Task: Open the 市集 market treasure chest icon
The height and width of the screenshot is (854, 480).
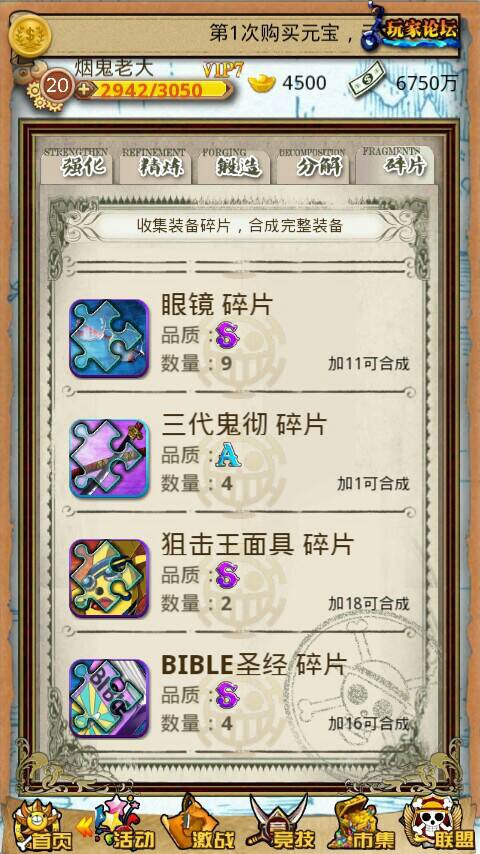Action: (357, 825)
